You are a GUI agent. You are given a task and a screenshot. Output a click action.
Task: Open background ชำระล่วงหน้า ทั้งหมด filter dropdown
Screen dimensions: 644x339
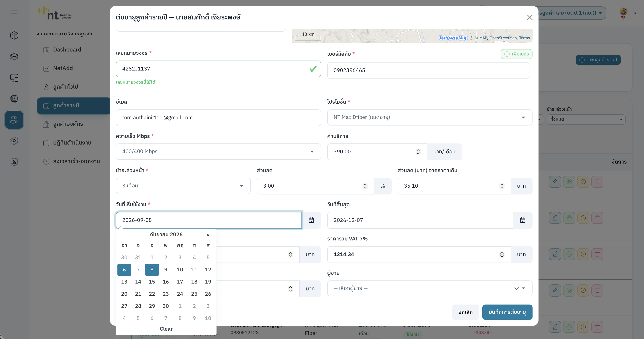tap(586, 119)
